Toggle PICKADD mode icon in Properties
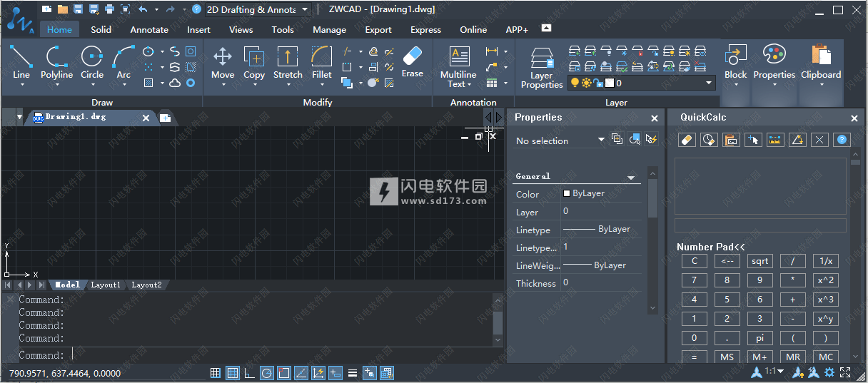Screen dimensions: 868x383 click(617, 140)
